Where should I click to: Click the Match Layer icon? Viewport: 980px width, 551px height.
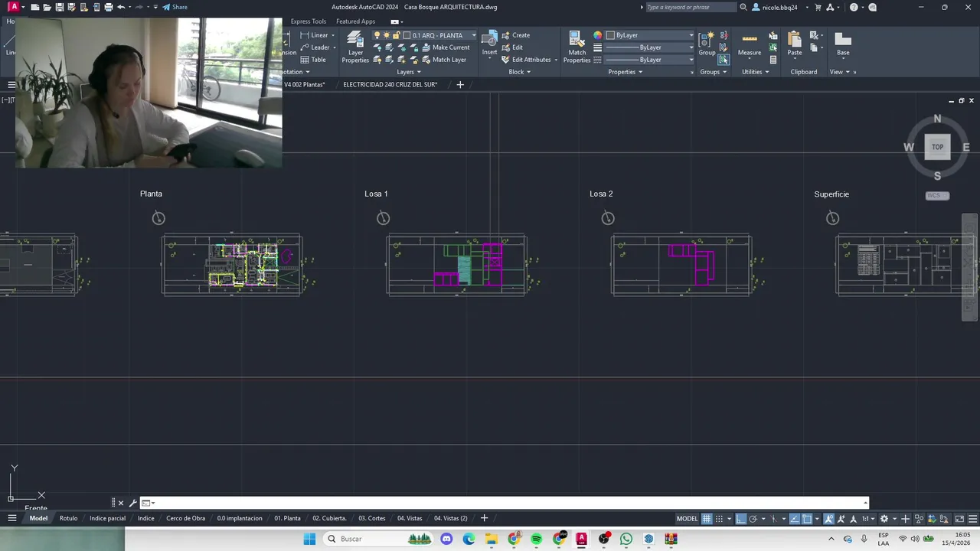426,60
